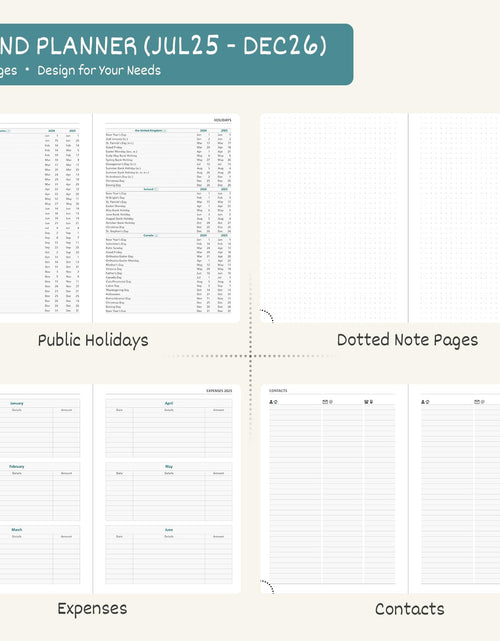Click the 'Design for Your Needs' subtitle
Screen dimensions: 500x641
[x=99, y=70]
